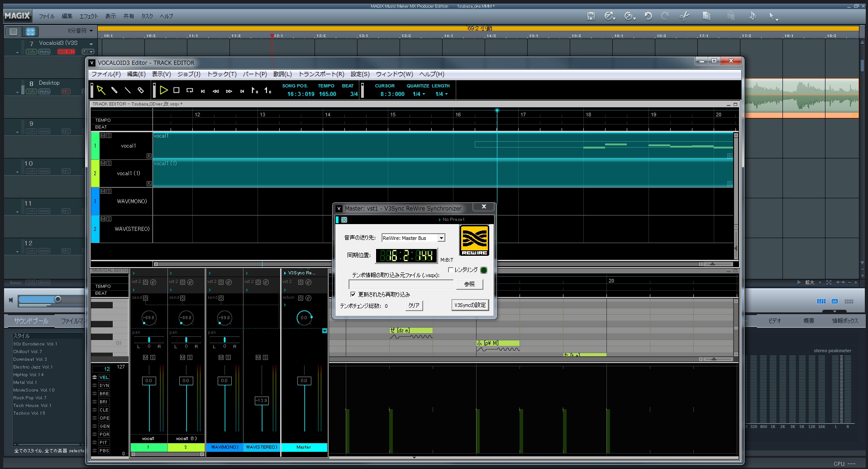Open 歌詞(L) menu in VOCALOID3 Editor
This screenshot has width=868, height=469.
282,74
